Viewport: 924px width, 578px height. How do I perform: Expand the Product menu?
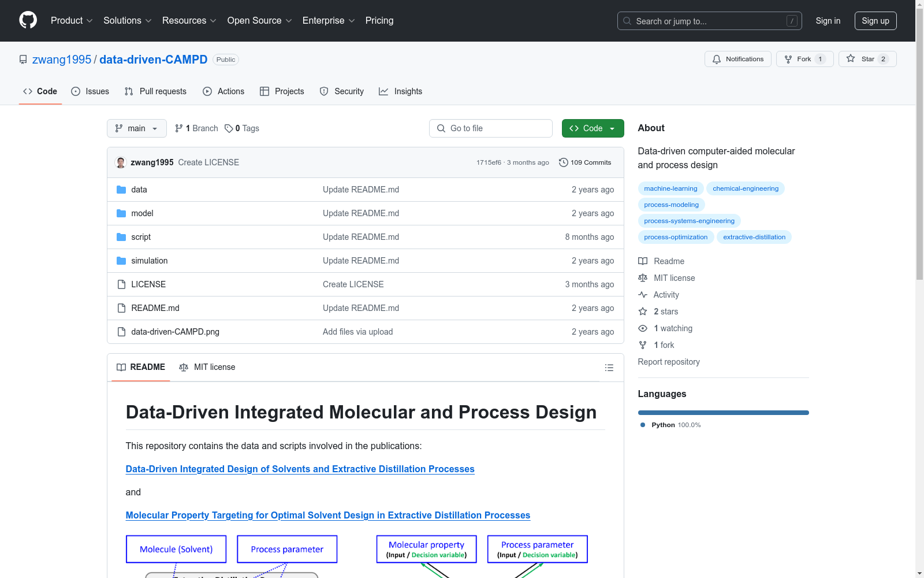coord(72,20)
